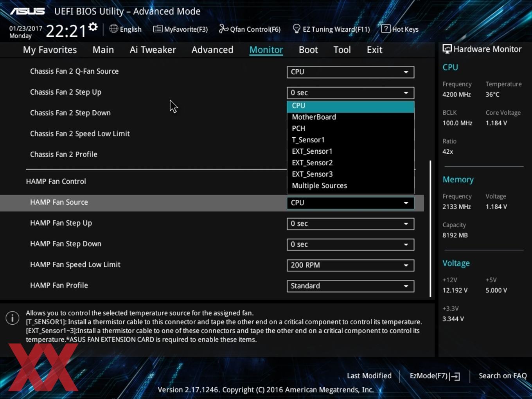Click the +3.3V 3.344 V reading
The height and width of the screenshot is (399, 532).
click(453, 319)
